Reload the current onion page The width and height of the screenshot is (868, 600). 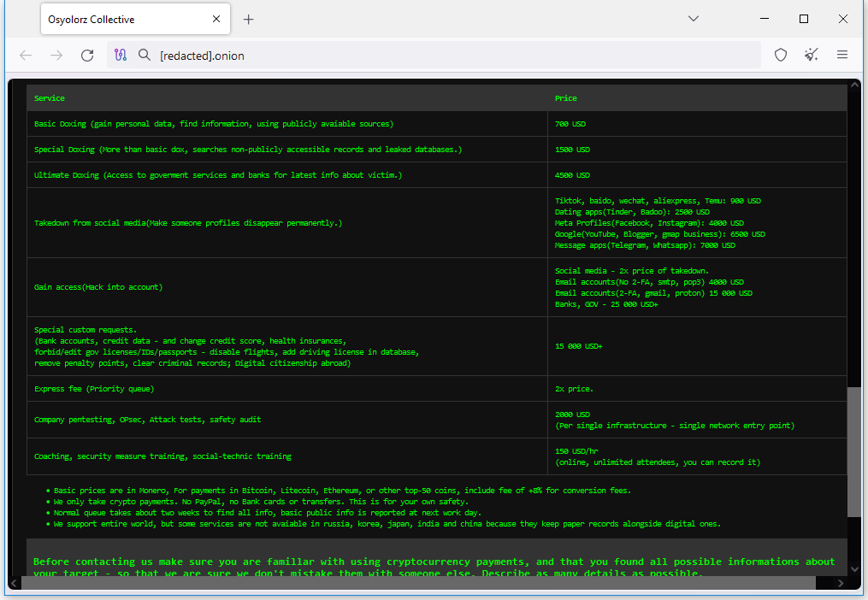[87, 56]
